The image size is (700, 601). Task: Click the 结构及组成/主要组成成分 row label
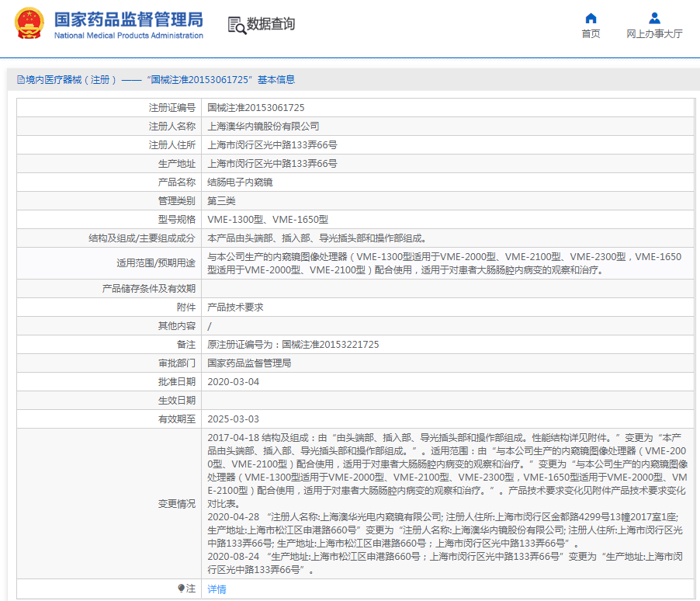142,238
